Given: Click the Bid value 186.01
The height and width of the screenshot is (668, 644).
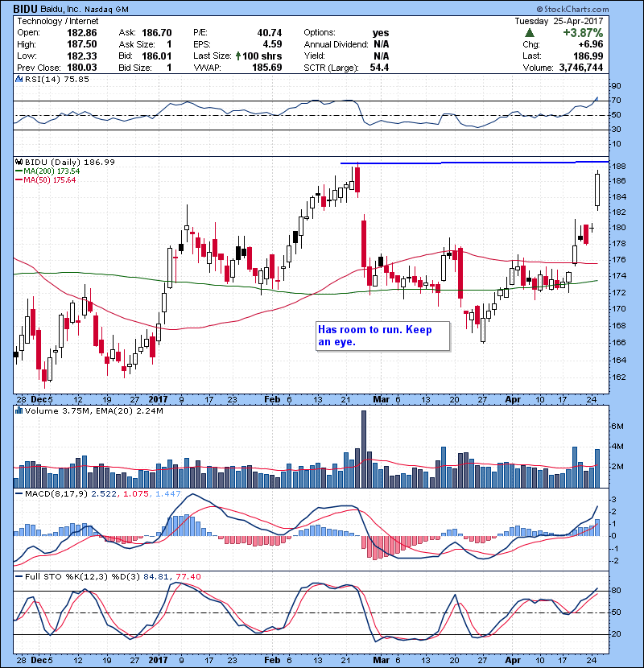Looking at the screenshot, I should click(157, 56).
